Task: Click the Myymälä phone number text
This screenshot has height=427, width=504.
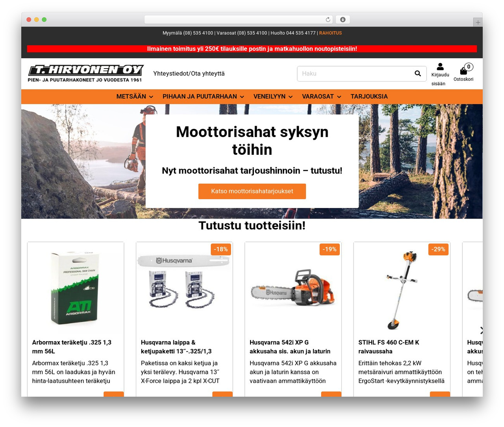Action: [188, 33]
